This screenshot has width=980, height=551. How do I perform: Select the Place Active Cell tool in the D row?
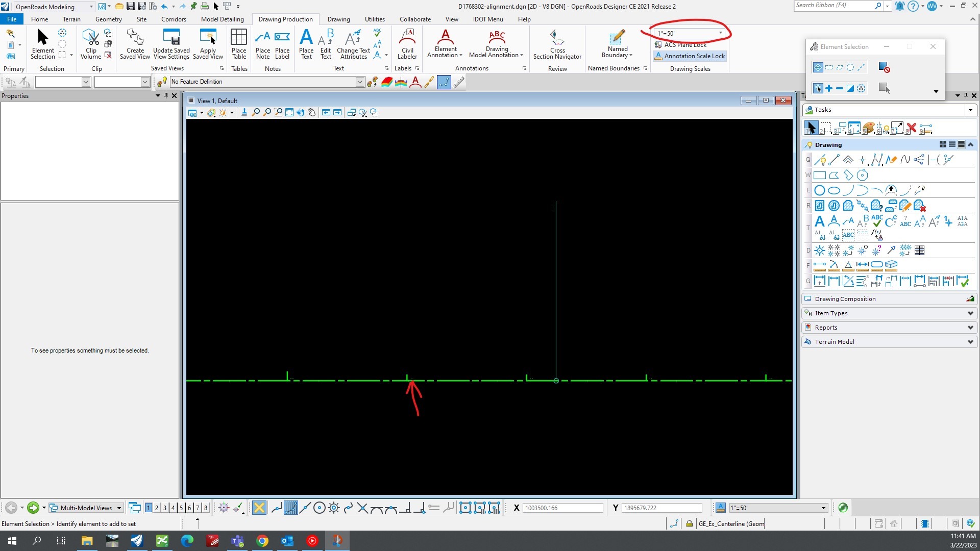[820, 251]
